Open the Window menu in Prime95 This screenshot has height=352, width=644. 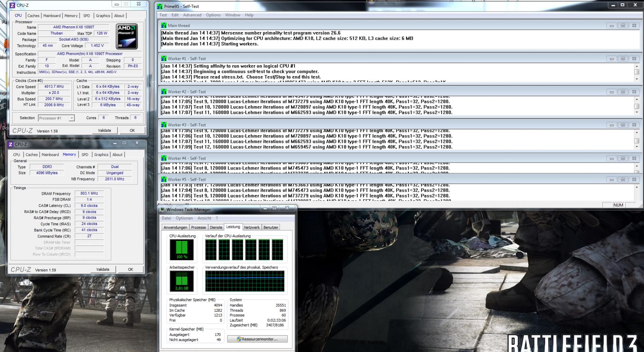pos(233,15)
